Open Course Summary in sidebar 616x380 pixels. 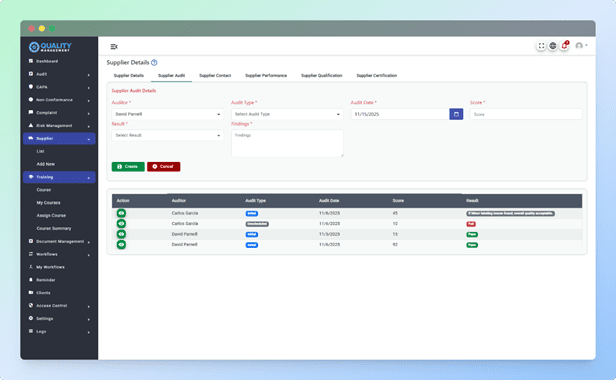click(x=54, y=228)
